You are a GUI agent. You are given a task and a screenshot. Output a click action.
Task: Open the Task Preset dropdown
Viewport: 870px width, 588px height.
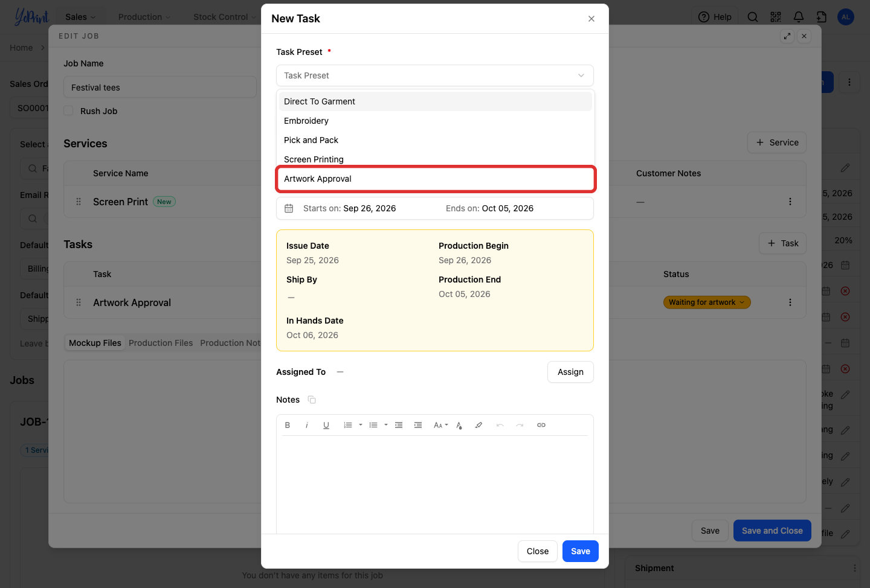click(x=435, y=75)
